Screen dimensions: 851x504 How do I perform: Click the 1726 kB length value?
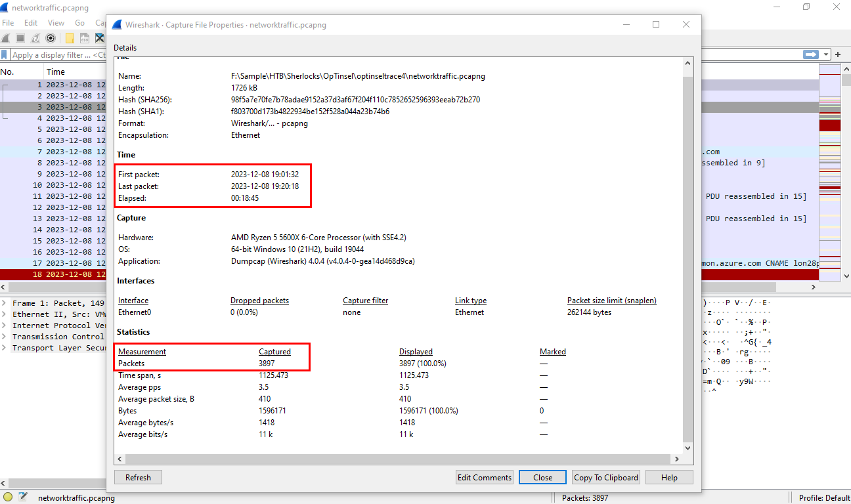(244, 88)
